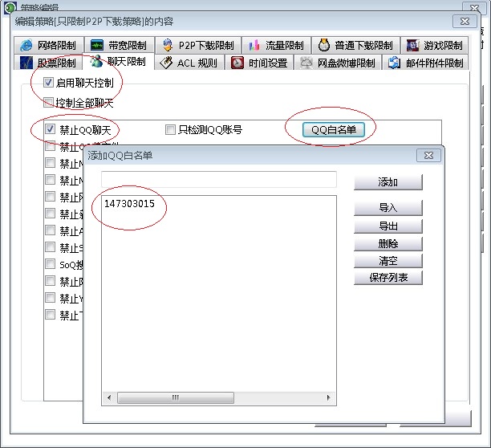Click the 聊天限制 people icon
This screenshot has height=448, width=491.
point(96,61)
